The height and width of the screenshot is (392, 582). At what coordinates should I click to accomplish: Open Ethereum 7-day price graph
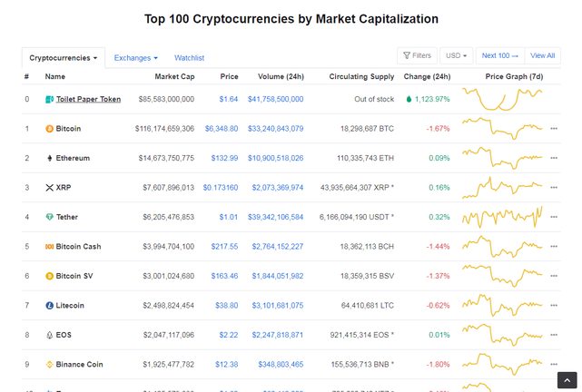pos(502,159)
